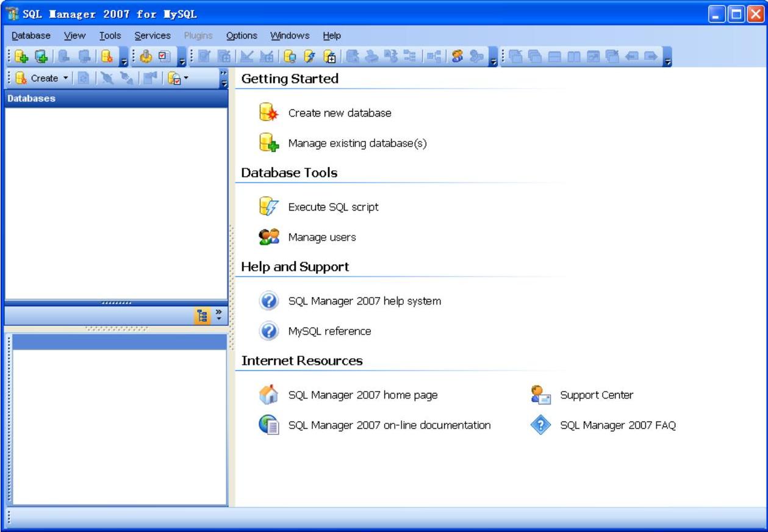Image resolution: width=768 pixels, height=532 pixels.
Task: Expand the double-chevron button beside the tree view icon
Action: coord(219,315)
